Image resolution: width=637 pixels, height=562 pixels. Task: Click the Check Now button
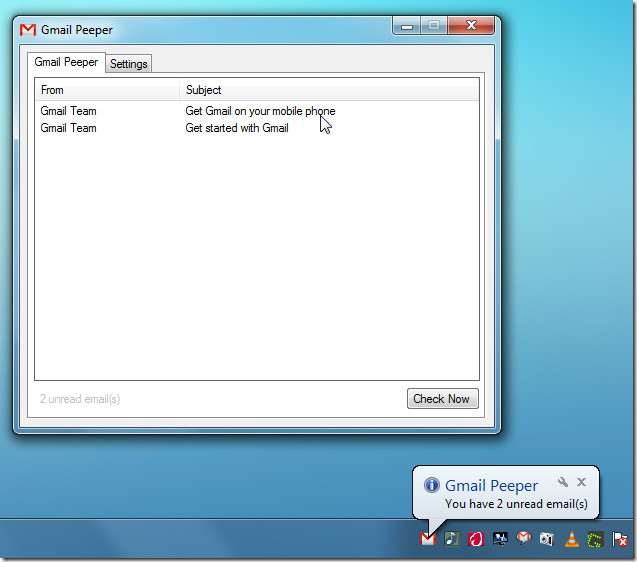(x=442, y=399)
